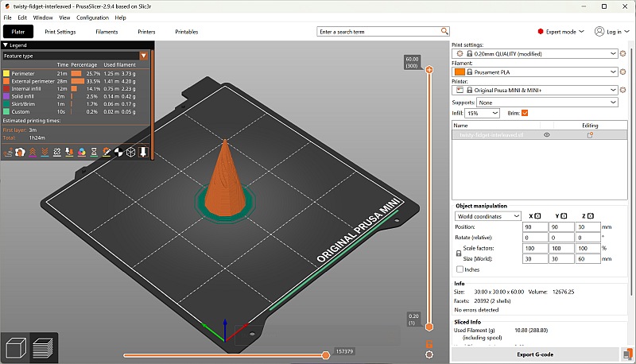Click the search magnifier icon
The height and width of the screenshot is (364, 636).
[x=444, y=31]
